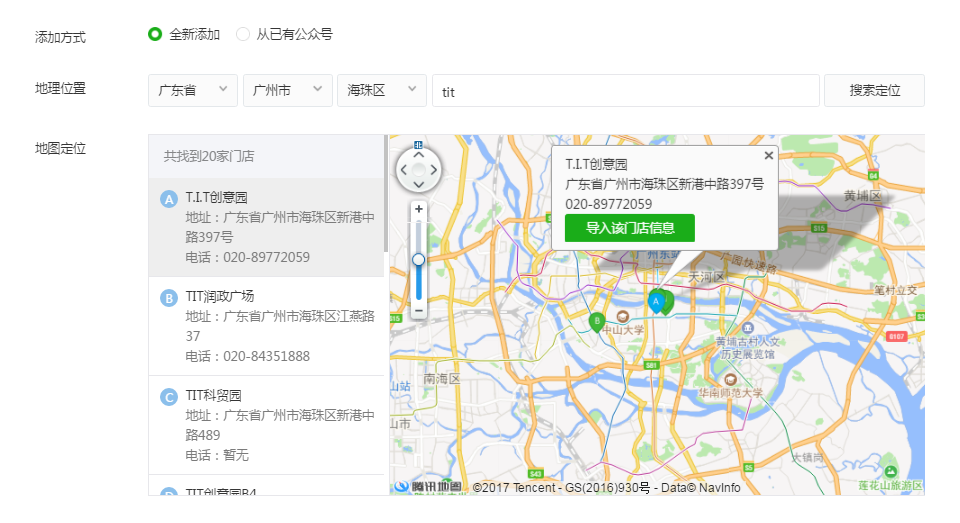The height and width of the screenshot is (523, 960).
Task: Click the blue A marker on the map
Action: click(x=656, y=300)
